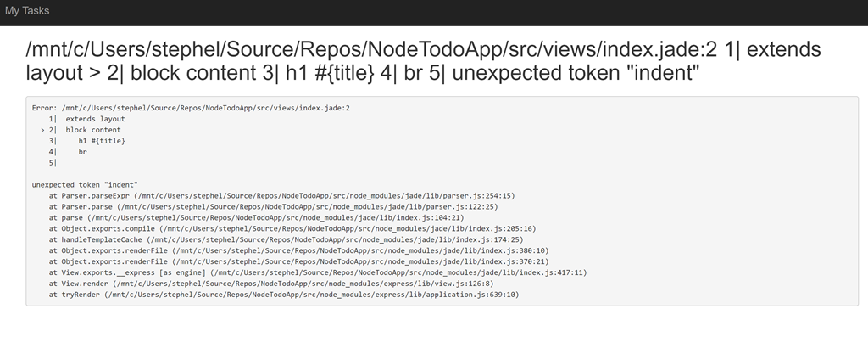The height and width of the screenshot is (337, 868).
Task: Click the 'unexpected token "indent"' message in the trace
Action: 85,184
